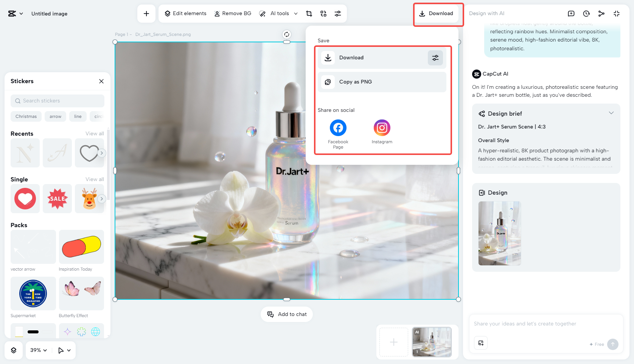Select the Christmas sticker category
Screen dimensions: 634x364
[x=26, y=116]
